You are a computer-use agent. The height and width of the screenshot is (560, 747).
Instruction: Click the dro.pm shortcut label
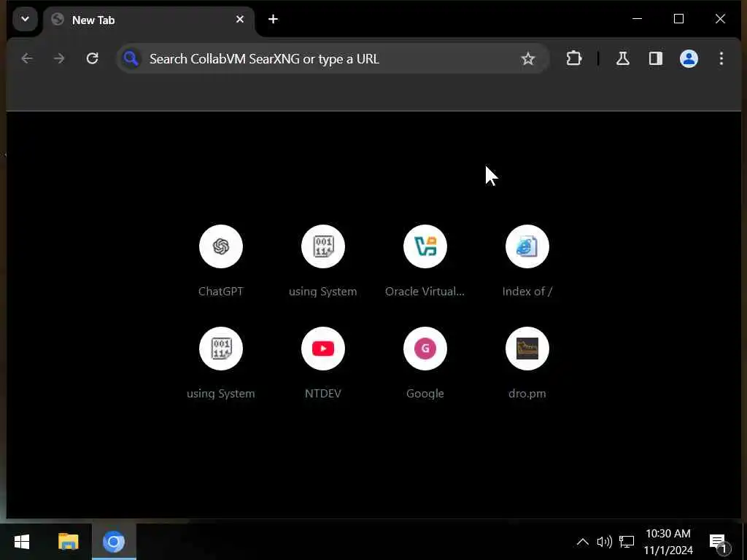click(527, 393)
